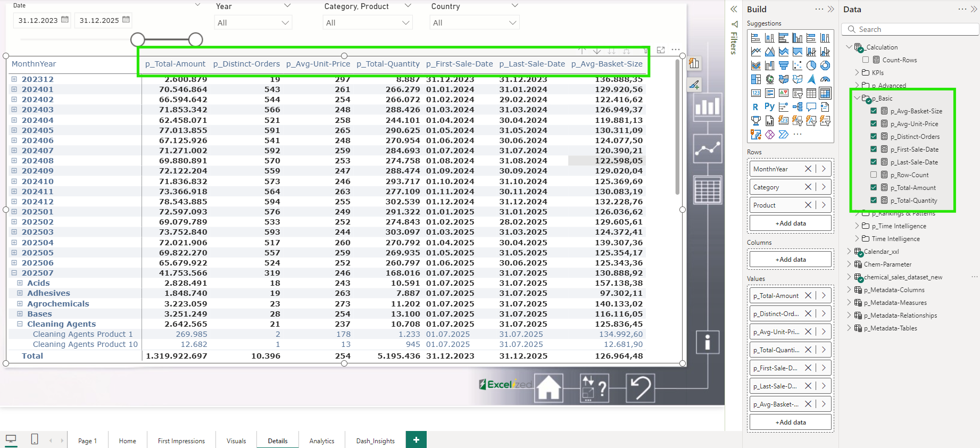Collapse the Build pane with double chevrons
Image resolution: width=980 pixels, height=448 pixels.
(x=831, y=9)
